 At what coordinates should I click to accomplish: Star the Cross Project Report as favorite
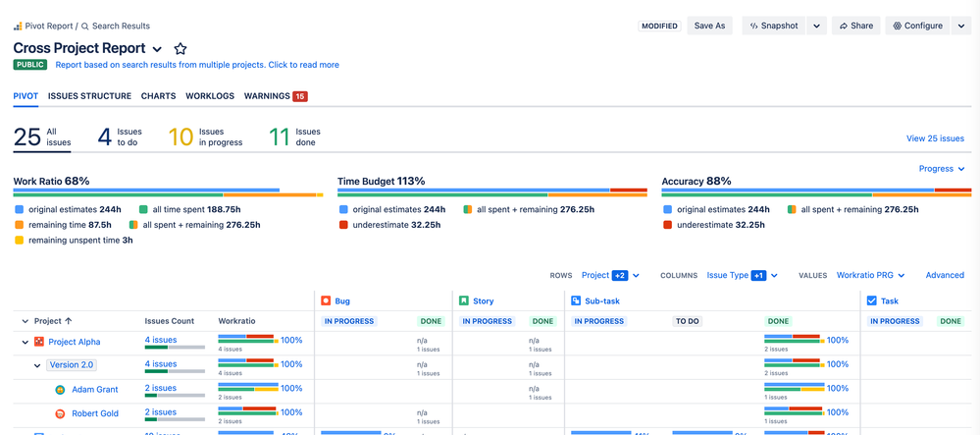180,49
